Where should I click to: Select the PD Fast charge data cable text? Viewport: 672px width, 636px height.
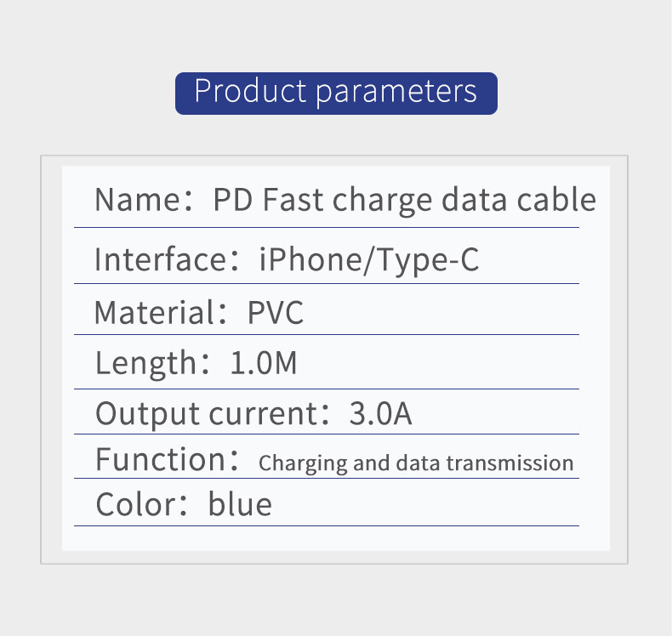click(x=404, y=201)
